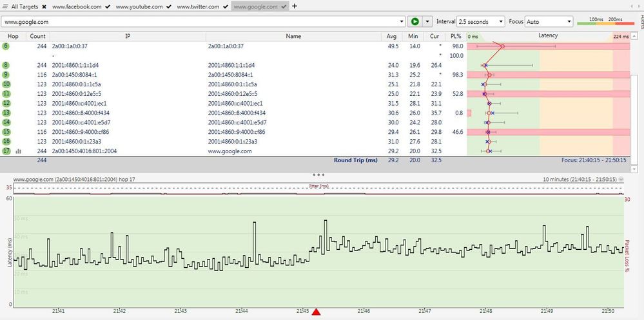Sort by the Count column header
644x320 pixels.
point(38,36)
